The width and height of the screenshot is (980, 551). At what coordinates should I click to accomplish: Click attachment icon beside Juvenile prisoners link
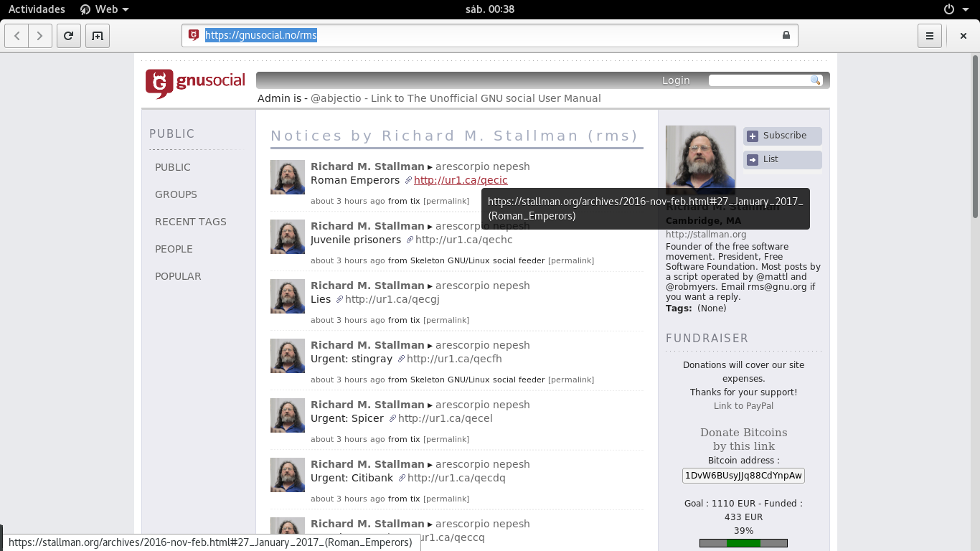click(x=410, y=240)
